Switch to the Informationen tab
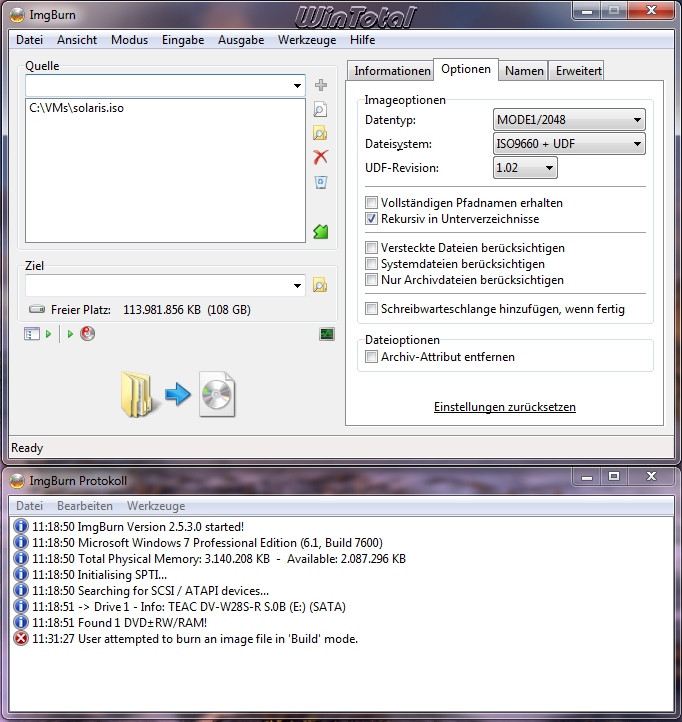This screenshot has width=682, height=722. (x=391, y=71)
